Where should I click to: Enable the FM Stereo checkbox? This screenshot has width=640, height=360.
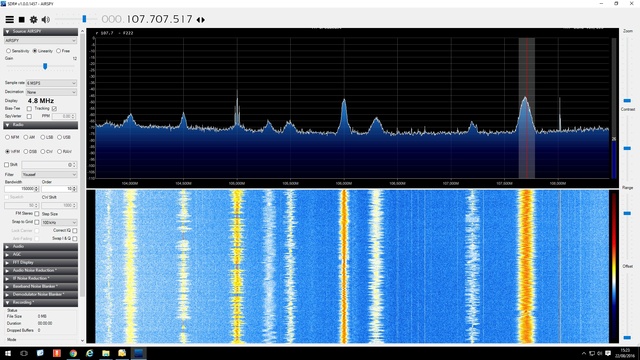[37, 213]
